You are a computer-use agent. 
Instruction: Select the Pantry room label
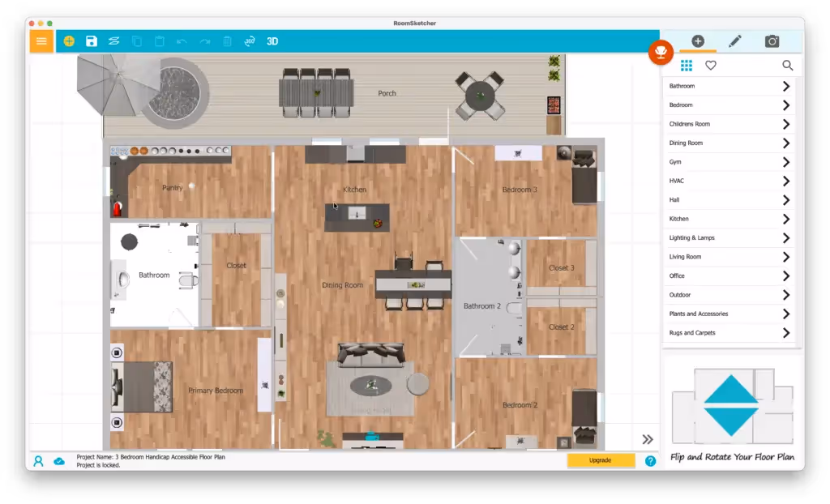click(x=172, y=187)
